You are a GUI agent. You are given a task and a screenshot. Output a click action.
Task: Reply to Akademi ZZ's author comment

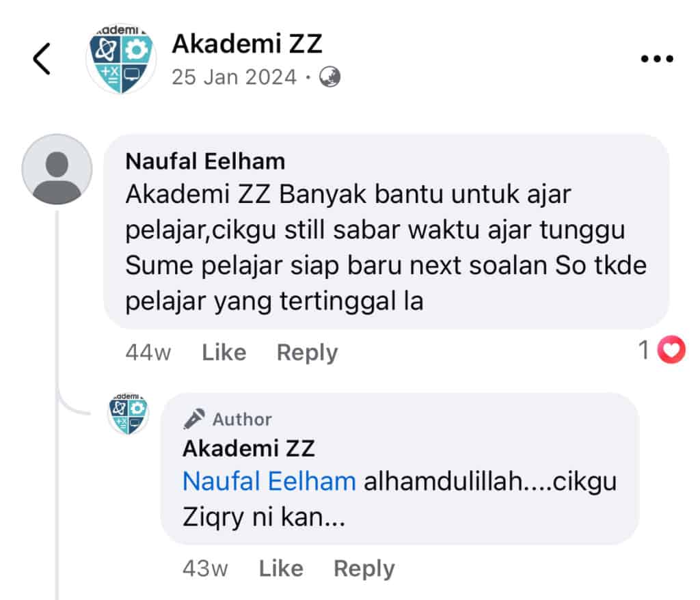click(x=364, y=569)
